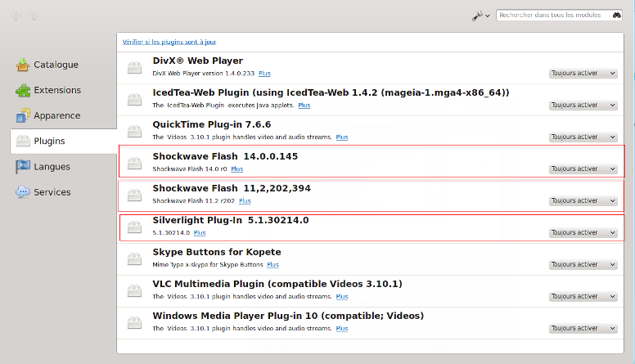The width and height of the screenshot is (635, 364).
Task: Select the IcedTea-Web Plugin title text
Action: point(331,92)
